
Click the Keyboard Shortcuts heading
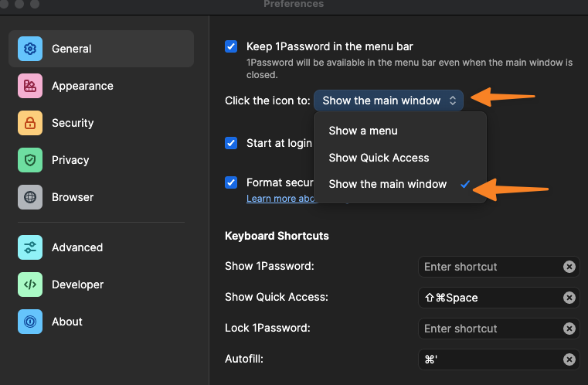277,236
